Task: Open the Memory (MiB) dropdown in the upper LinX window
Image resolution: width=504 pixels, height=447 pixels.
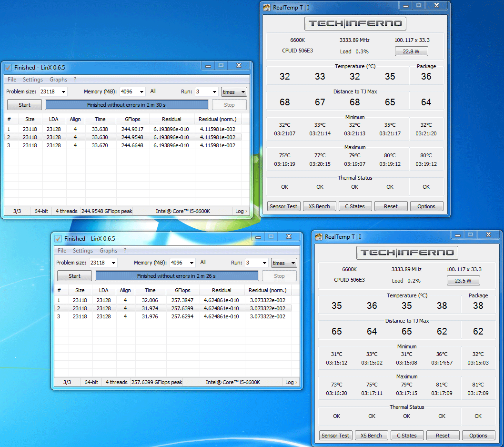Action: point(141,91)
